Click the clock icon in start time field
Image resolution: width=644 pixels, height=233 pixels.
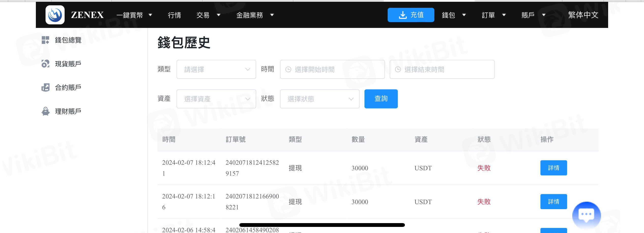[288, 70]
